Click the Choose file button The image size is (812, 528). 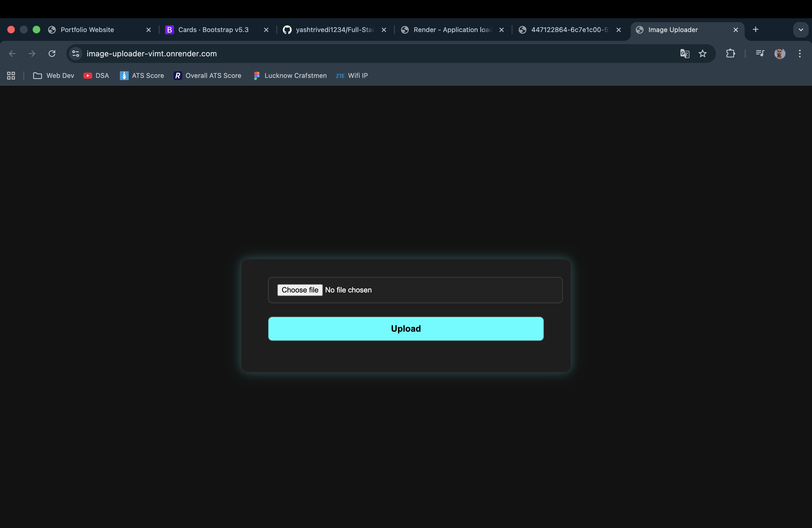pyautogui.click(x=300, y=290)
